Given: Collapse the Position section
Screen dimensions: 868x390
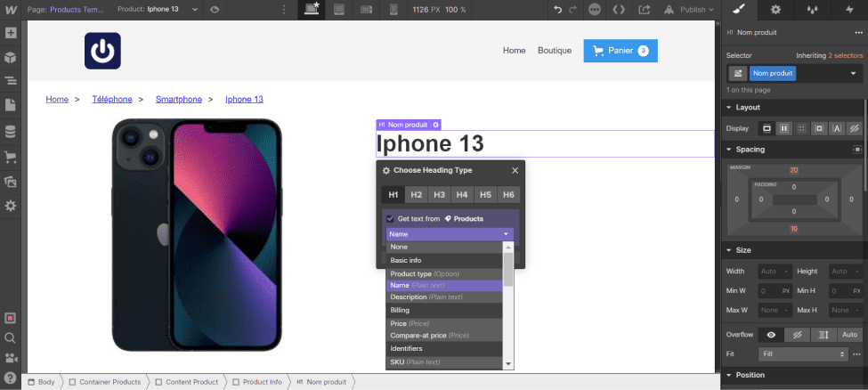Looking at the screenshot, I should click(750, 375).
